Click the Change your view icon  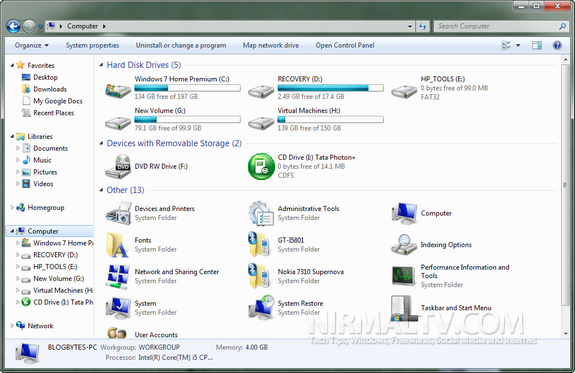click(x=506, y=45)
